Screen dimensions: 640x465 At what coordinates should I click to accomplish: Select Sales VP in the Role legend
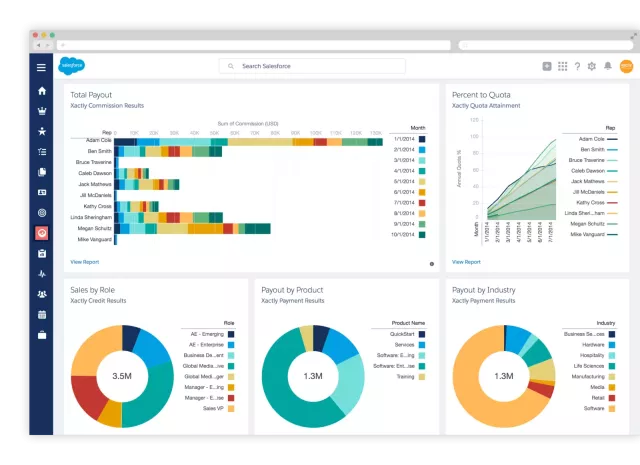231,409
